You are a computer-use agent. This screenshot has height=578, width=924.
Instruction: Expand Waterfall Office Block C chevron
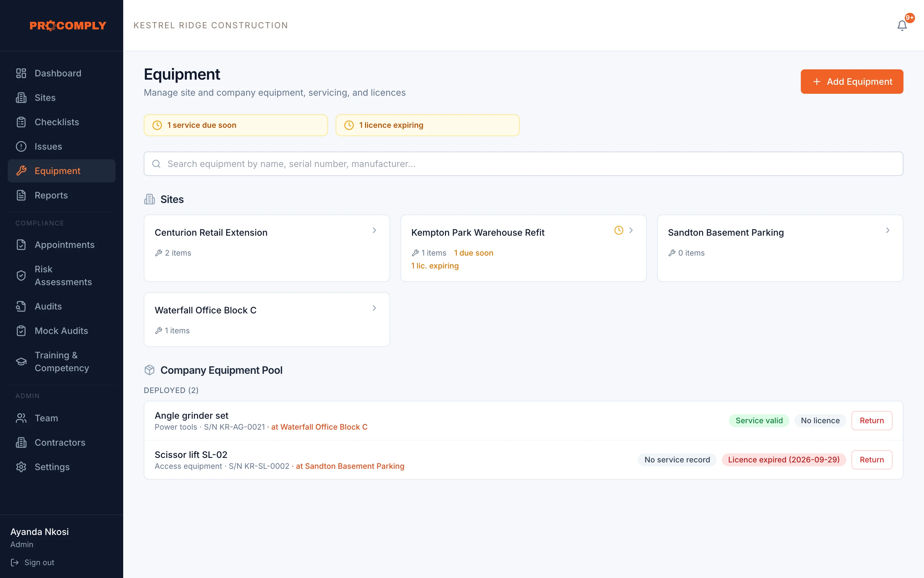pyautogui.click(x=374, y=308)
